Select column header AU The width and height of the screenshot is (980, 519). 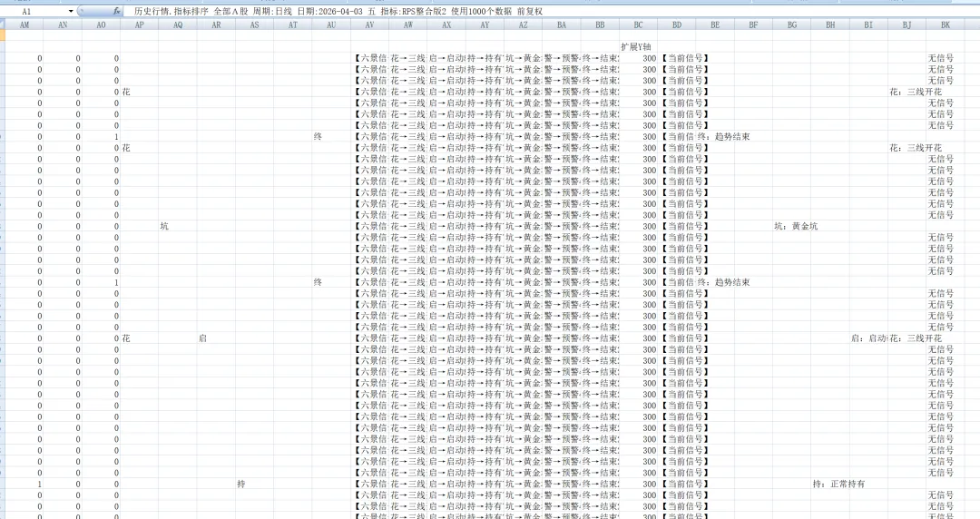(x=331, y=25)
